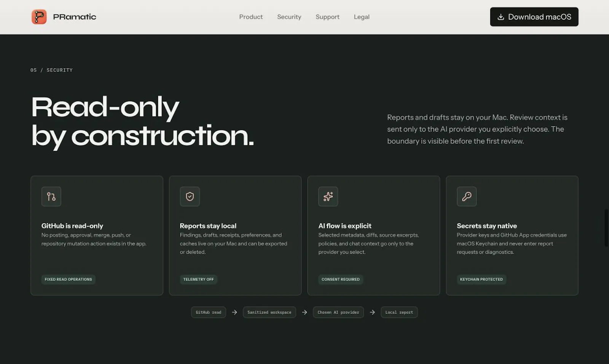The image size is (609, 364).
Task: Click the 'No posting, approval, merge, push' description
Action: point(94,239)
